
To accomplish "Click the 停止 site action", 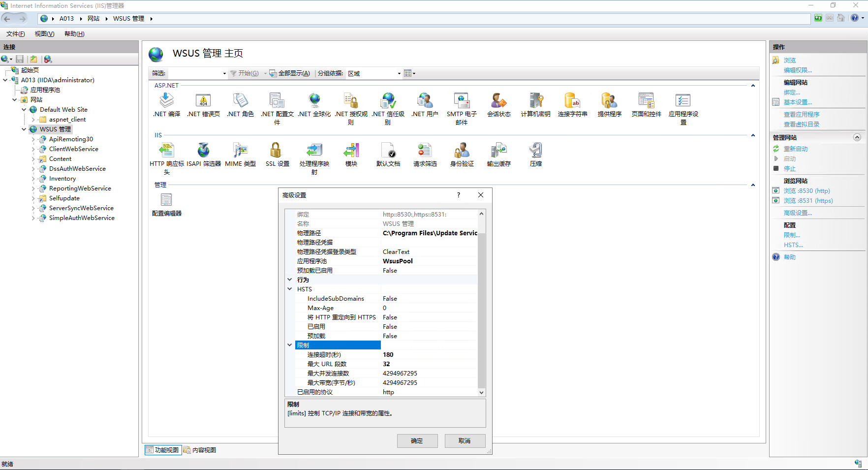I will pyautogui.click(x=790, y=169).
